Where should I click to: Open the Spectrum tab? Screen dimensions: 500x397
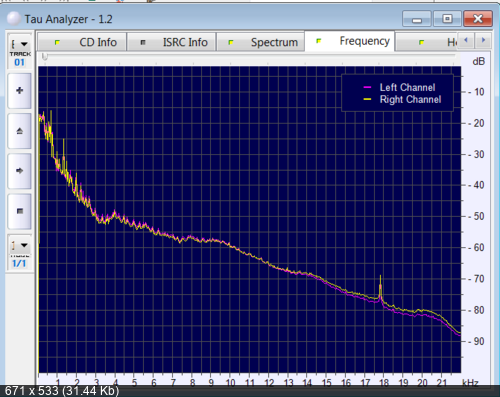[261, 42]
